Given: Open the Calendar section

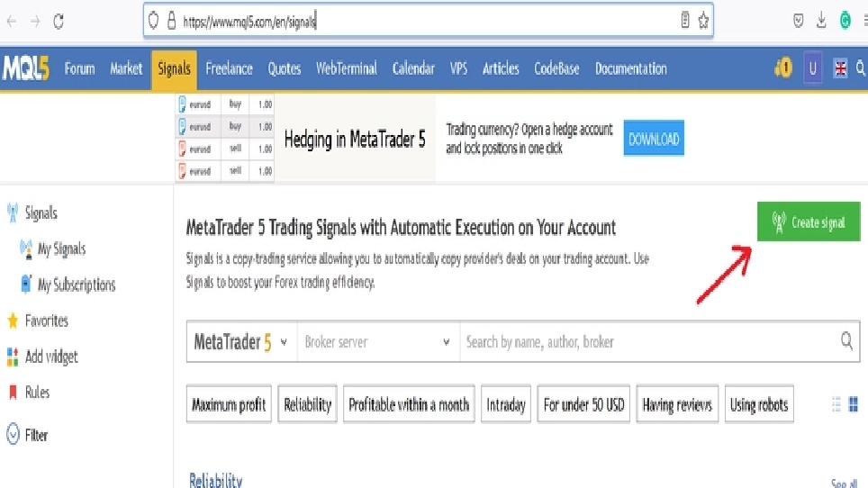Looking at the screenshot, I should [x=413, y=68].
